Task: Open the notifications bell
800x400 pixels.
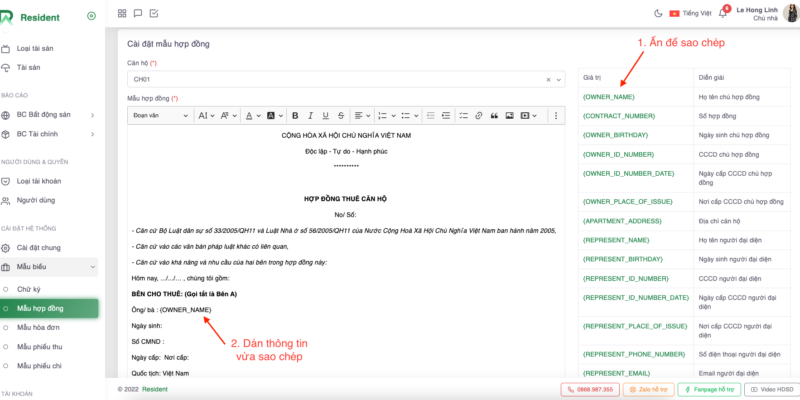Action: [722, 13]
